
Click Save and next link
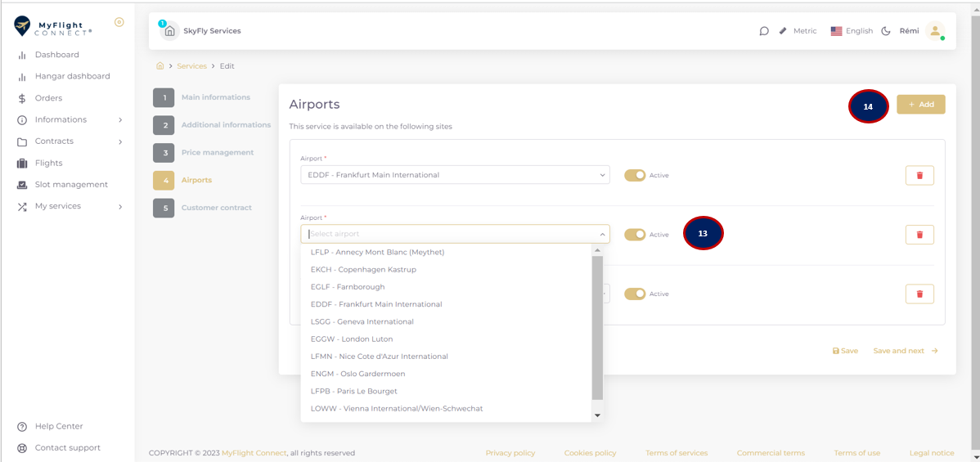tap(906, 351)
